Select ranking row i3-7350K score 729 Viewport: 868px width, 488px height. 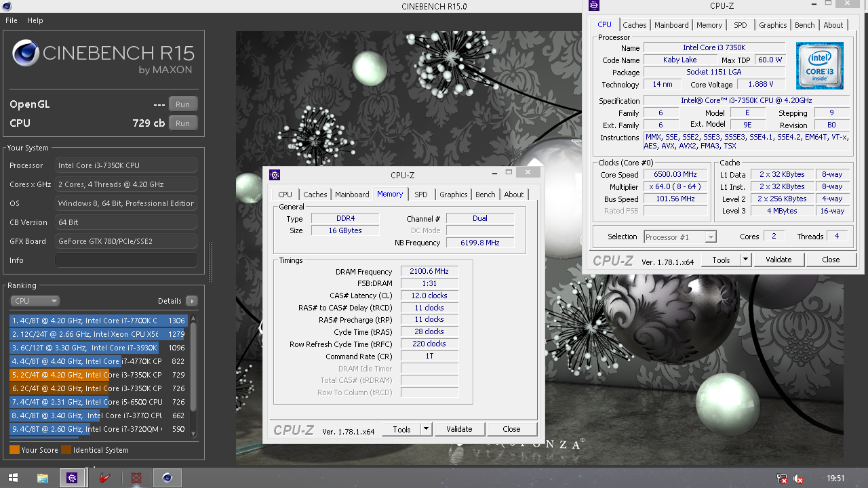(98, 375)
